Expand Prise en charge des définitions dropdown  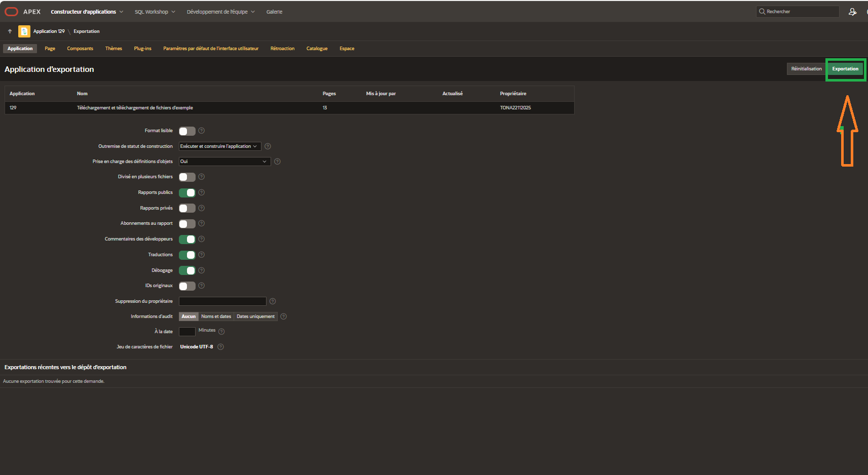(224, 162)
